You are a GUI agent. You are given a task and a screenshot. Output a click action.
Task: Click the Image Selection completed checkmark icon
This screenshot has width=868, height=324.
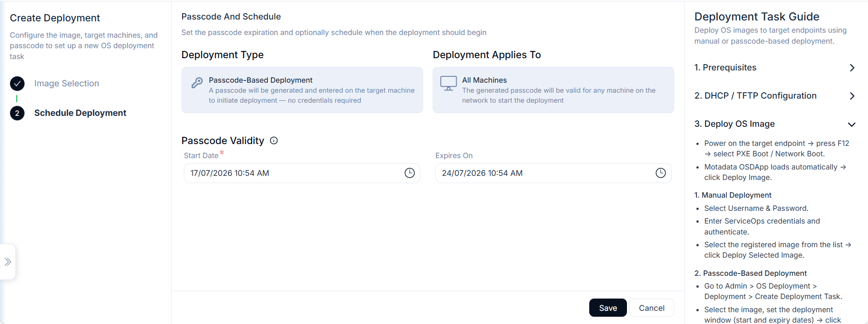[x=17, y=84]
